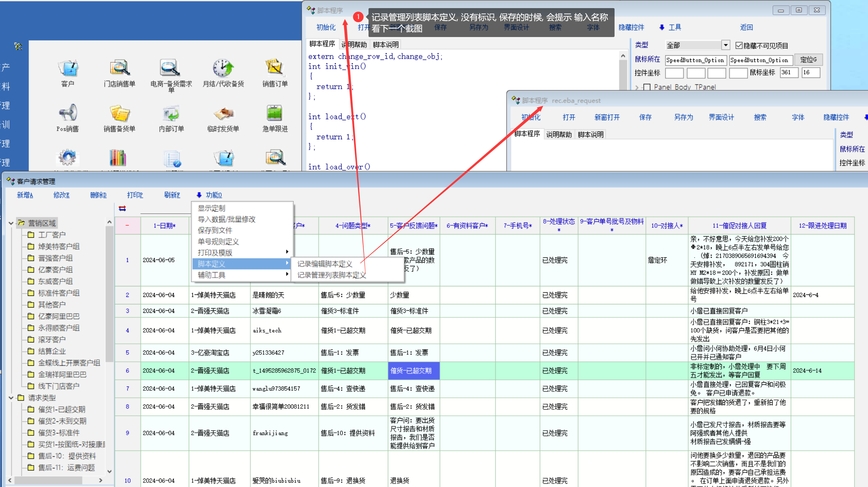Click the 新增A toolbar button
Image resolution: width=868 pixels, height=487 pixels.
[x=25, y=195]
